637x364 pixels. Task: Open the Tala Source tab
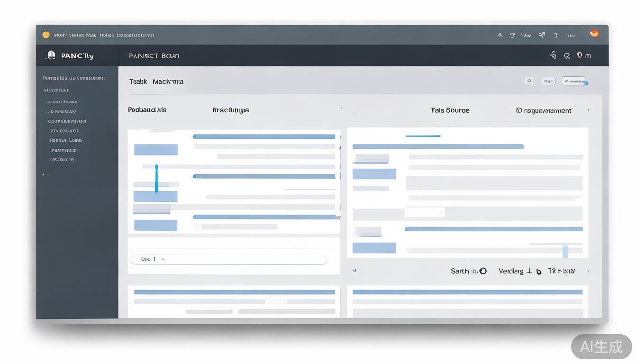coord(450,110)
